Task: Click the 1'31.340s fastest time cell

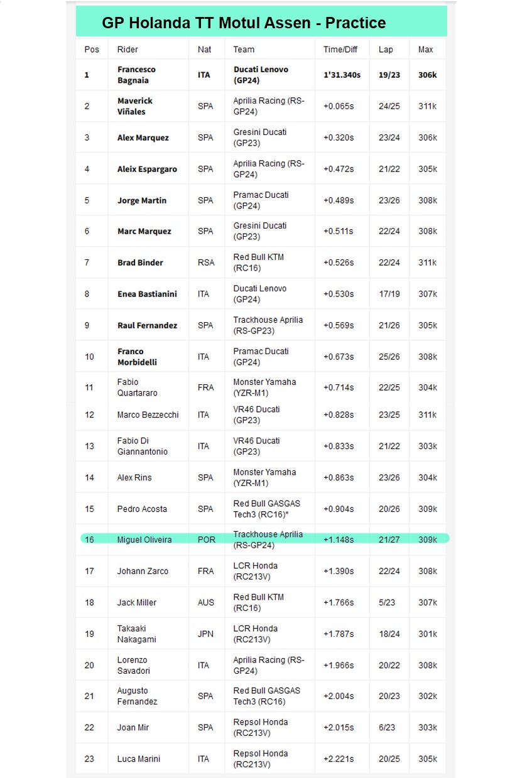Action: tap(342, 75)
